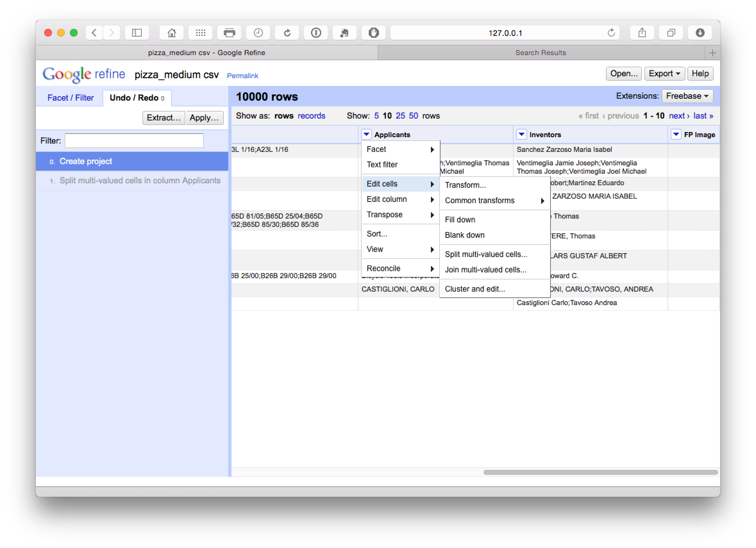This screenshot has height=548, width=756.
Task: Click the Evernote elephant toolbar icon
Action: 345,33
